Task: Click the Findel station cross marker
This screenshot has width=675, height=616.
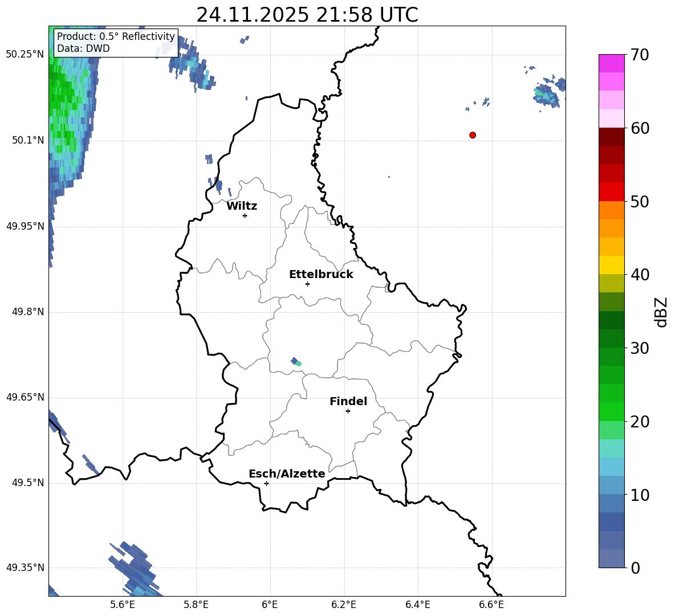Action: [x=348, y=411]
